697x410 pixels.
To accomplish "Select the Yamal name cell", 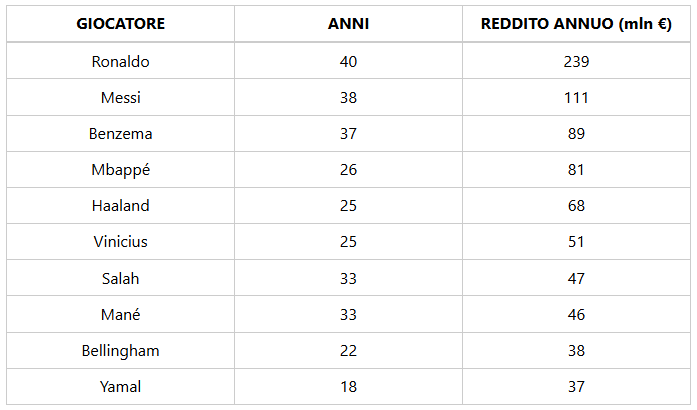I will click(x=121, y=387).
